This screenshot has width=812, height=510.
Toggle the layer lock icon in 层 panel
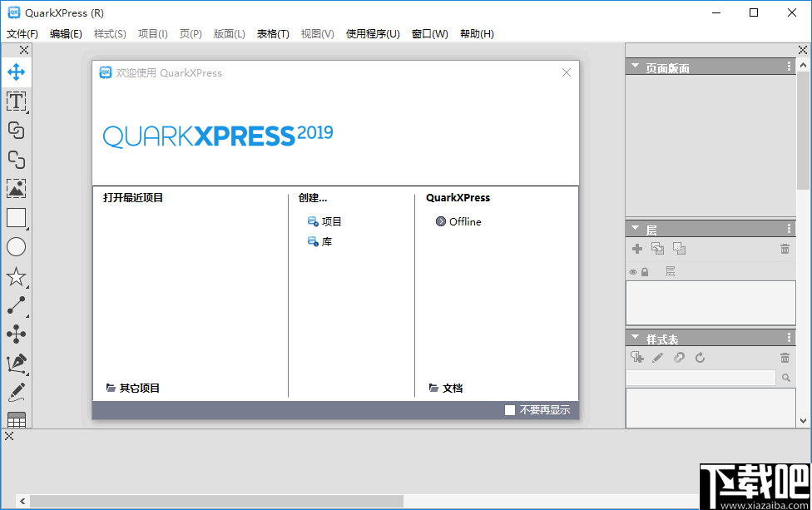[644, 271]
